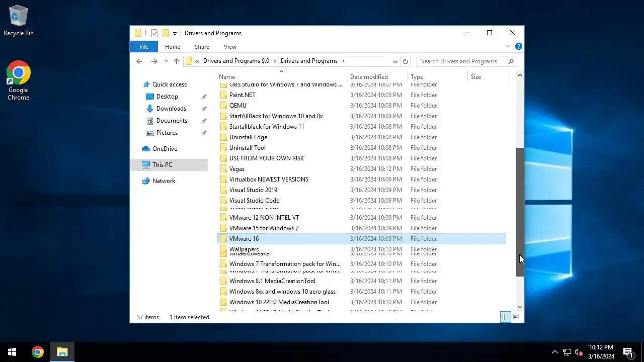Select the Vegas folder

pos(361,169)
